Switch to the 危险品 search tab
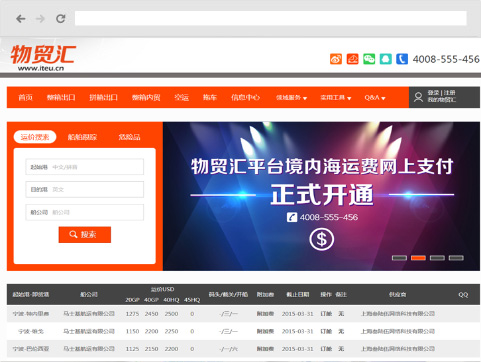Viewport: 481px width, 362px height. click(x=129, y=137)
